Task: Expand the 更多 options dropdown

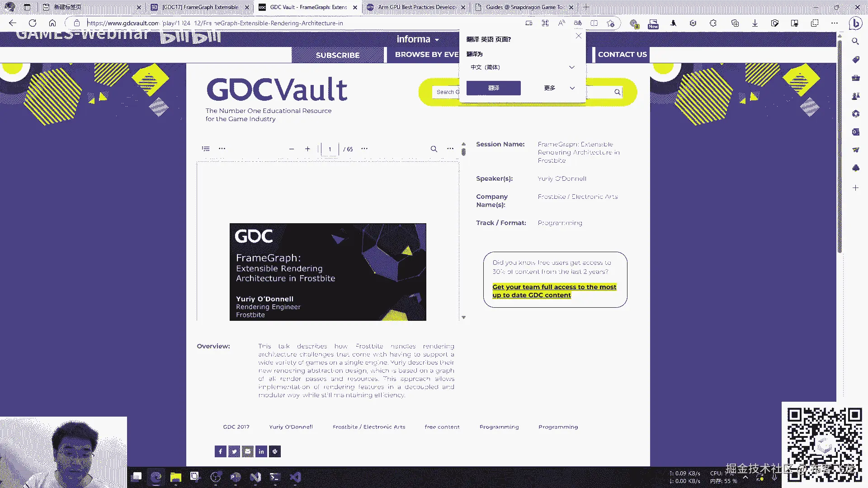Action: 559,88
